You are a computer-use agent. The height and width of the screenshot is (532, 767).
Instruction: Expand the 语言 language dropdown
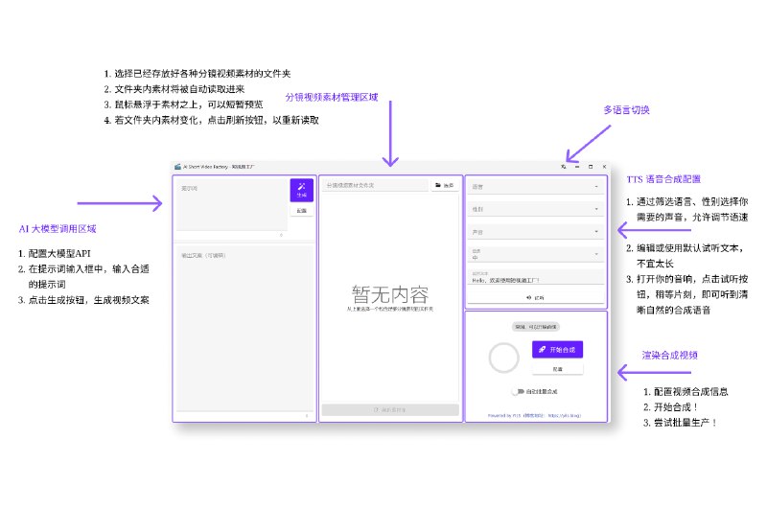pos(535,187)
